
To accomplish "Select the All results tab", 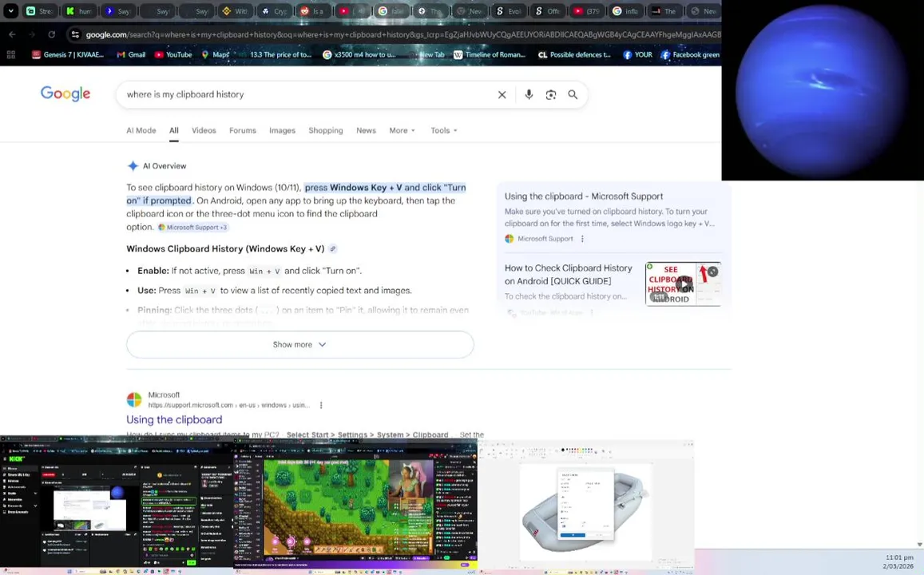I will 174,131.
